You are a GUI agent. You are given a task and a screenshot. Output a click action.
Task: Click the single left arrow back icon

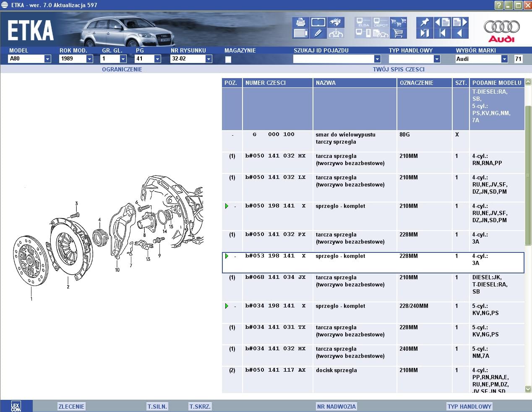coord(460,33)
